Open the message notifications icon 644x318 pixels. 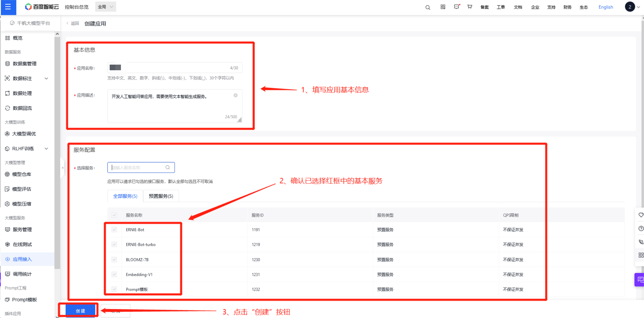click(456, 7)
